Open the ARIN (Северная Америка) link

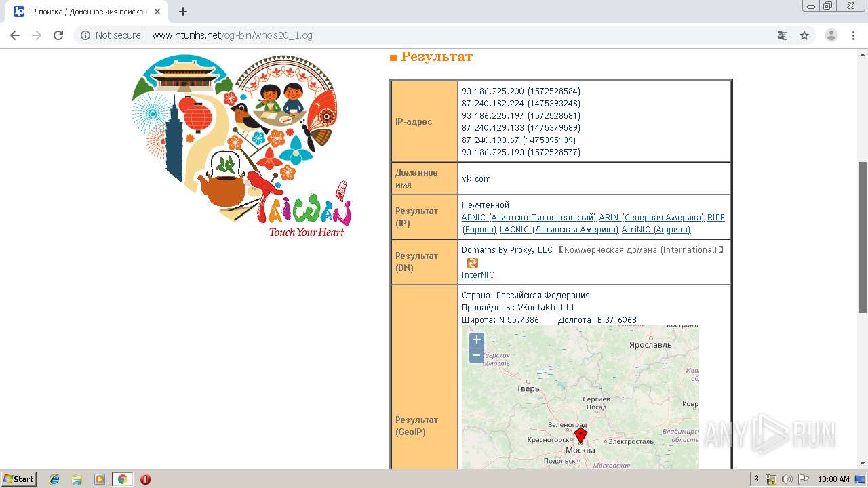tap(652, 218)
